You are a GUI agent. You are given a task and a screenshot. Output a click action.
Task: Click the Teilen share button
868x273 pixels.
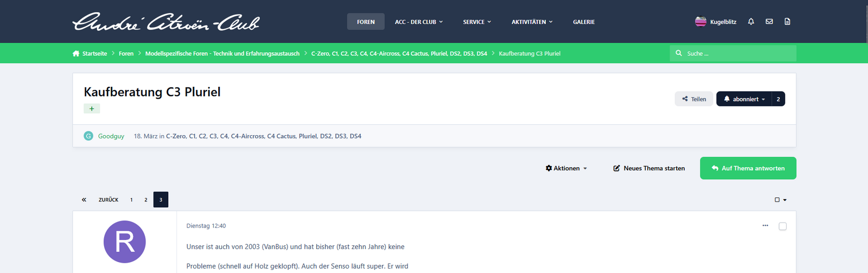[694, 99]
